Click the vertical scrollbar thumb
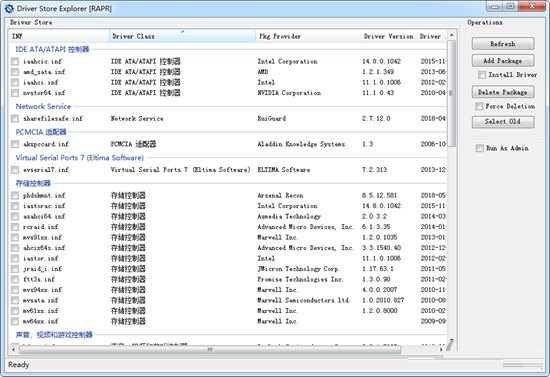Viewport: 550px width, 377px height. pos(452,93)
